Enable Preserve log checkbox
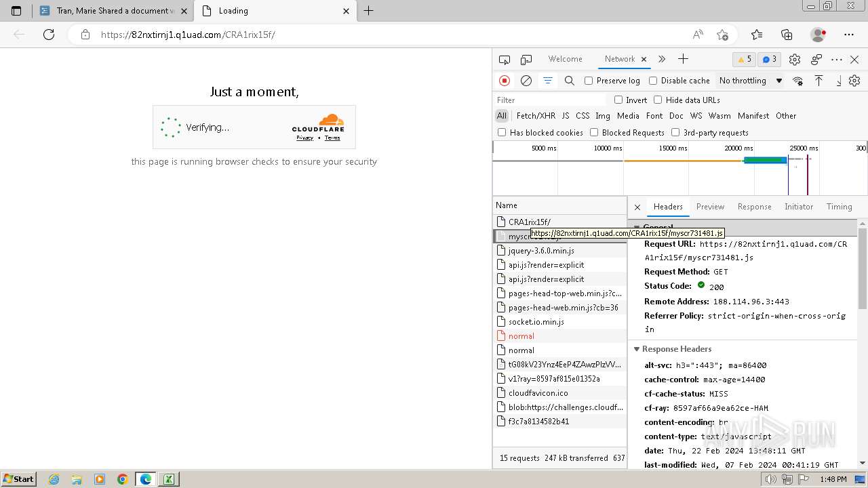868x488 pixels. (589, 81)
